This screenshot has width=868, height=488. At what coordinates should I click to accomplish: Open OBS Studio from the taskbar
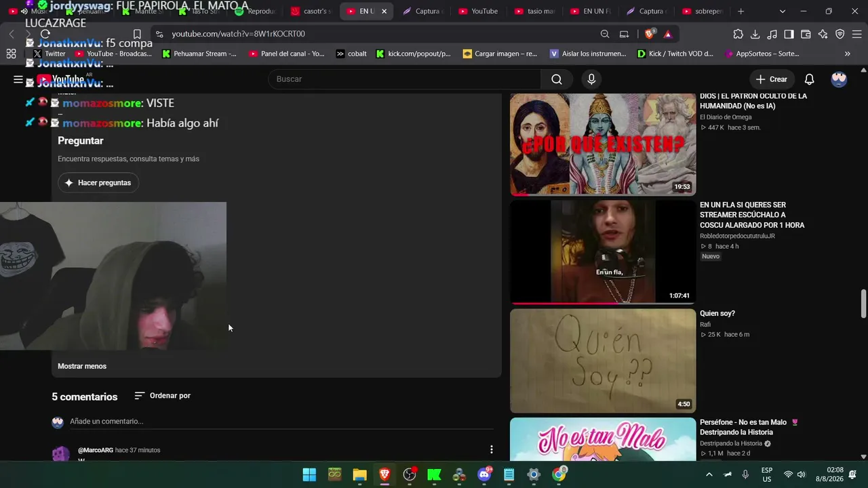point(410,474)
